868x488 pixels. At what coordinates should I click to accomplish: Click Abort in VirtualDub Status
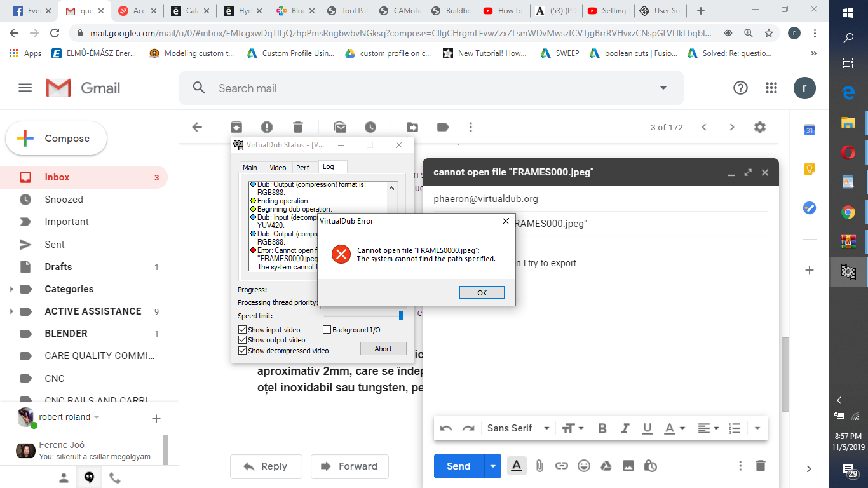[x=383, y=349]
